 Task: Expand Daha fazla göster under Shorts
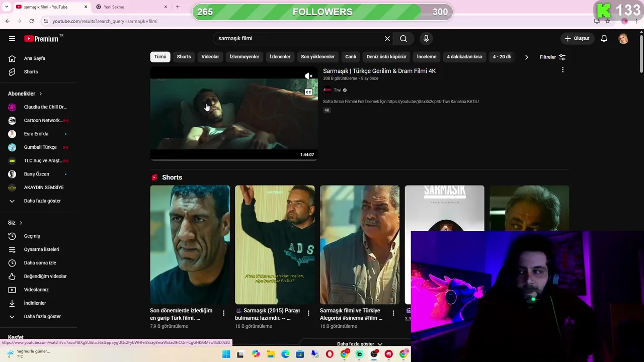coord(359,344)
